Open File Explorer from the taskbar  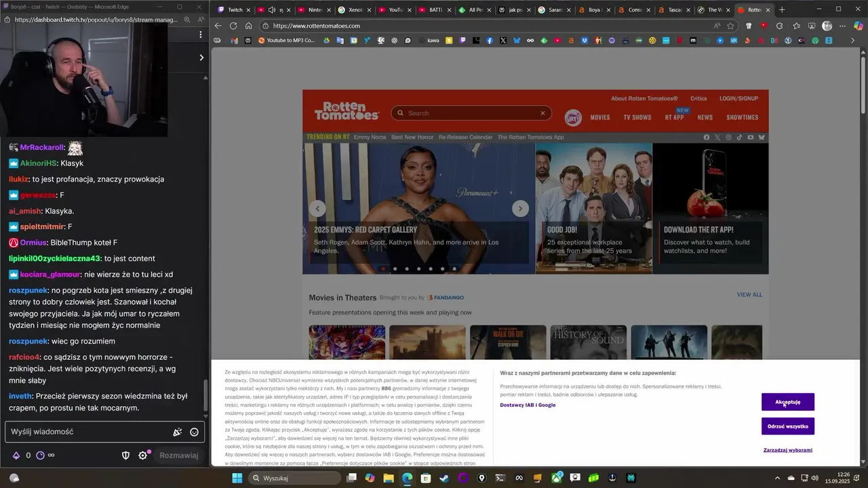tap(388, 478)
